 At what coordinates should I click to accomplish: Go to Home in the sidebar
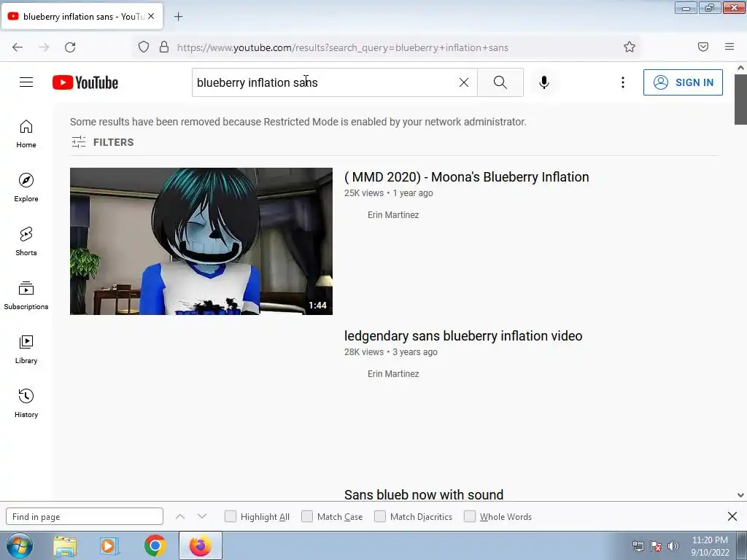pyautogui.click(x=26, y=134)
